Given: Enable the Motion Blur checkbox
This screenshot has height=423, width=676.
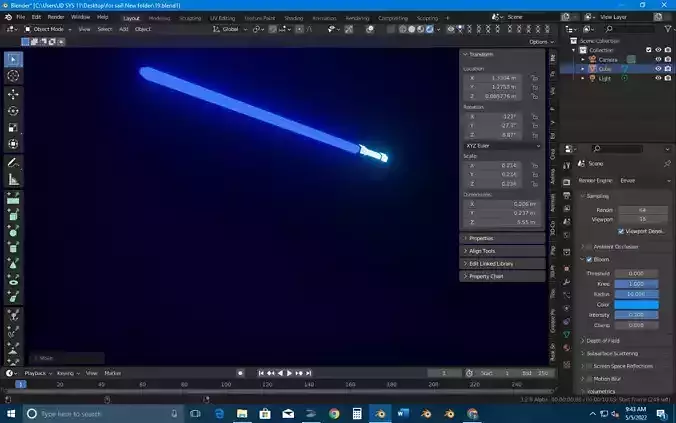Looking at the screenshot, I should (589, 379).
